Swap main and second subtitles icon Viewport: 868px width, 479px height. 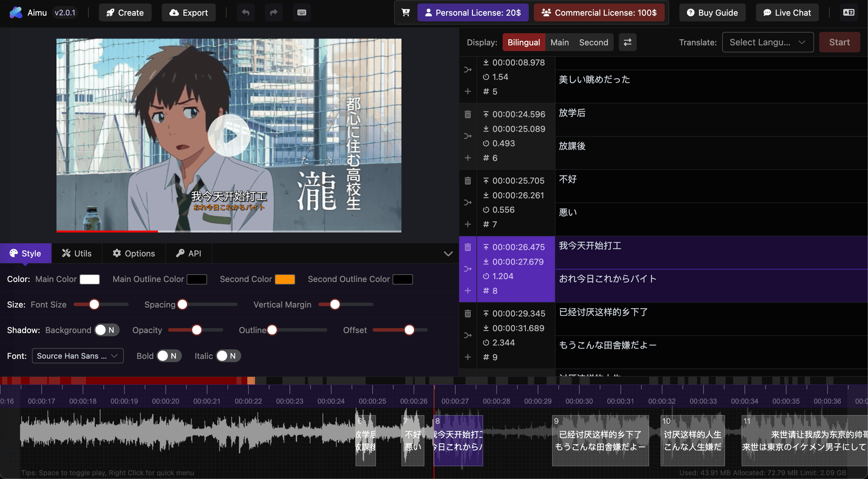click(x=627, y=42)
